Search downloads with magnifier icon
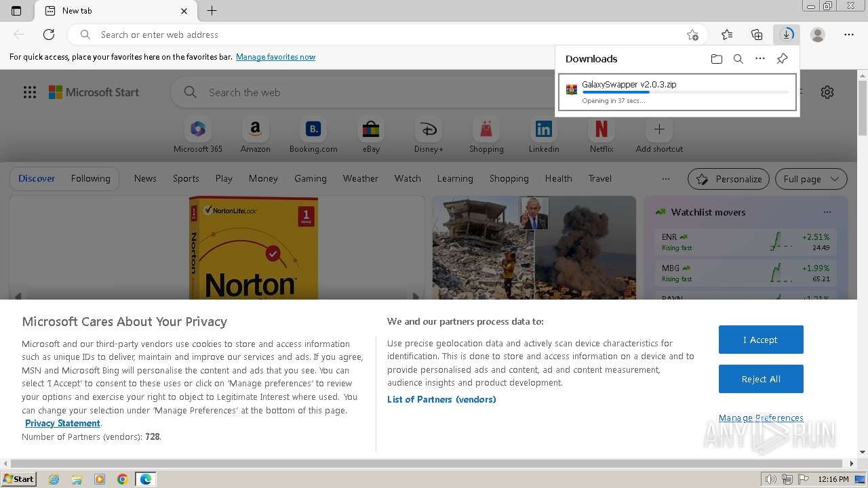 pos(738,59)
